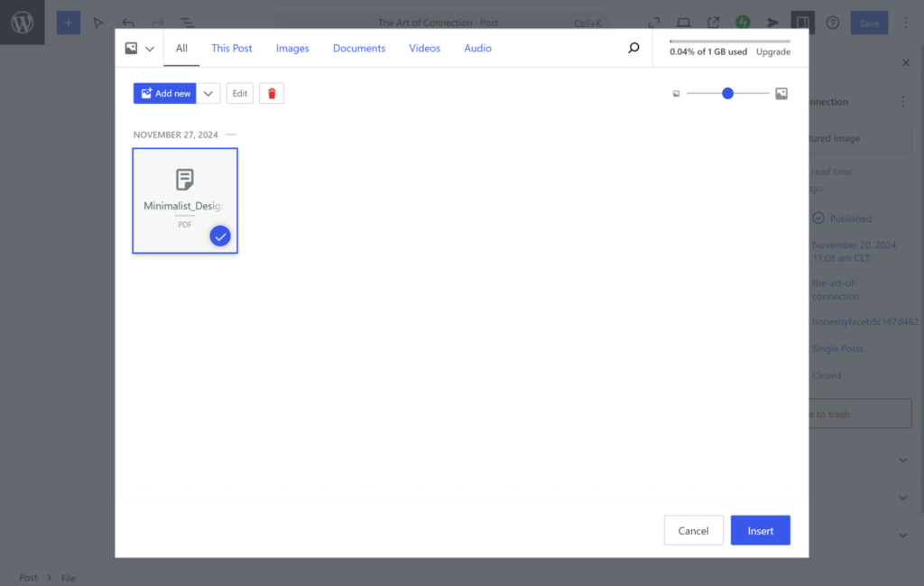Open the editor options three-dot menu
Screen dimensions: 924x586
[x=906, y=23]
